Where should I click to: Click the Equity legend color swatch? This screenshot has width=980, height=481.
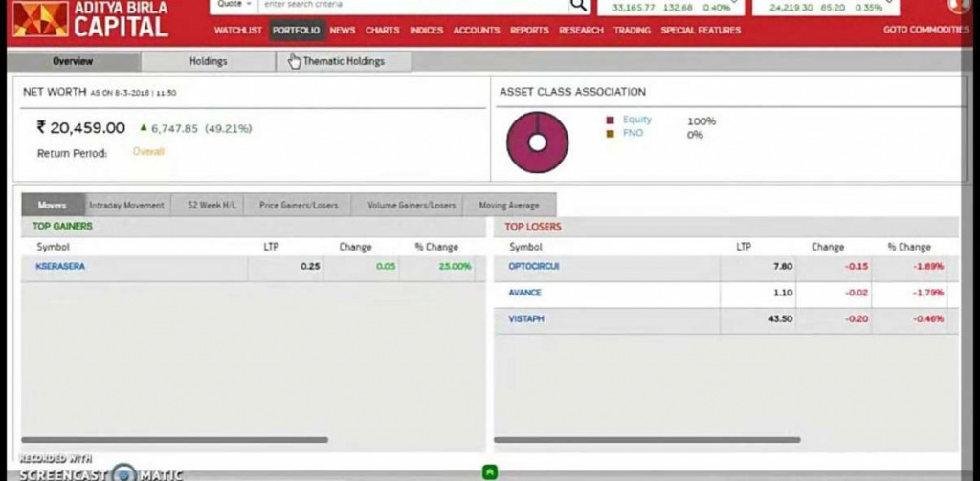(610, 120)
